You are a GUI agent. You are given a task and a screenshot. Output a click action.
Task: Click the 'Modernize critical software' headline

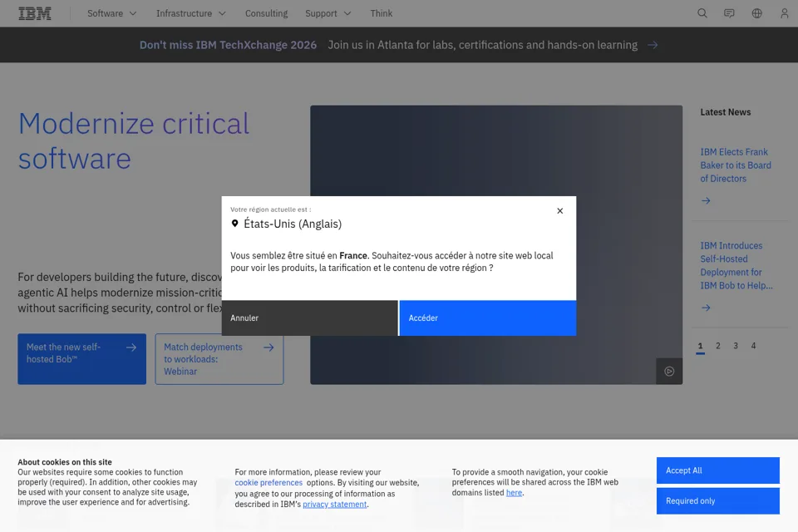pos(133,140)
